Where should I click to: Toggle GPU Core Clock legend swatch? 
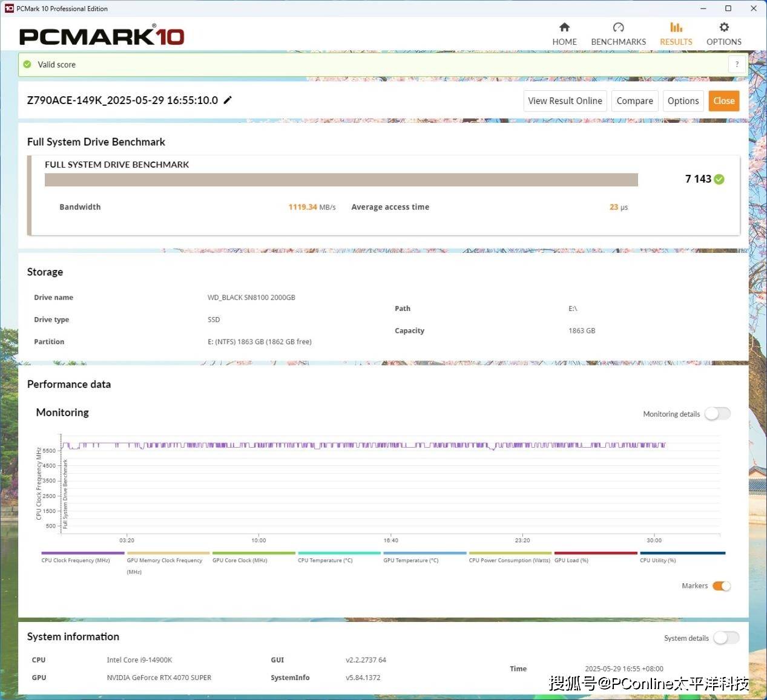[254, 553]
